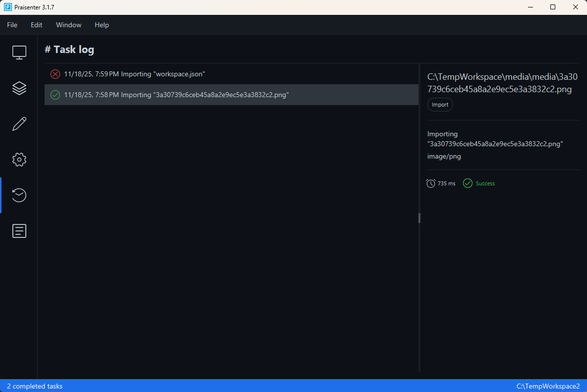
Task: Open the Settings gear icon in sidebar
Action: (19, 160)
